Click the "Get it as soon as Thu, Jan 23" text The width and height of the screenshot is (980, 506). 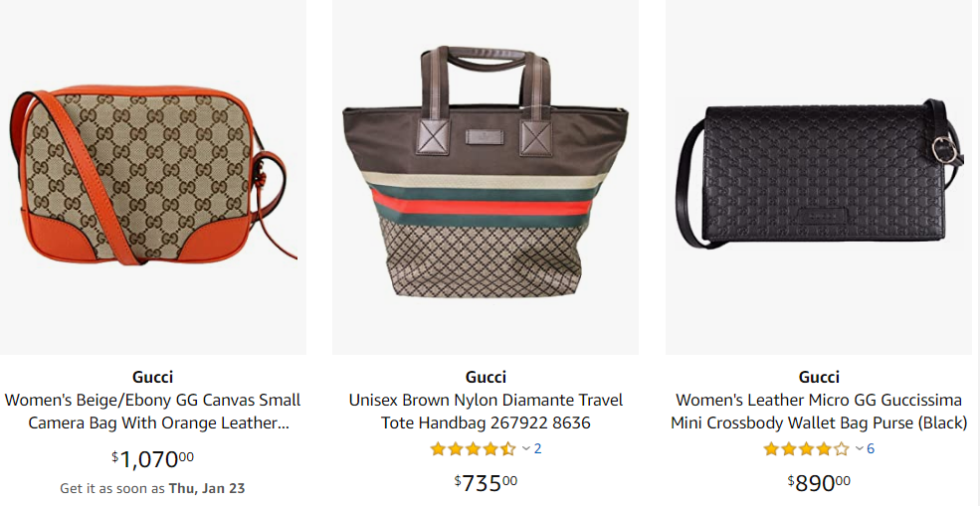click(x=152, y=488)
